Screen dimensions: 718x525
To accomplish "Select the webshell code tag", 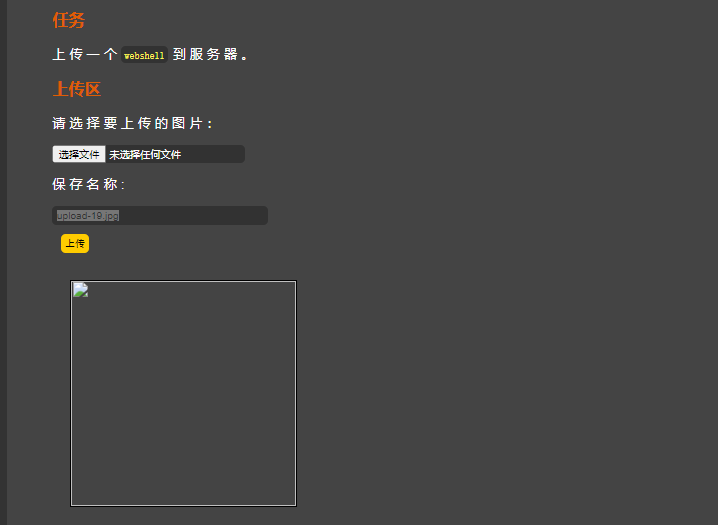I will [144, 56].
